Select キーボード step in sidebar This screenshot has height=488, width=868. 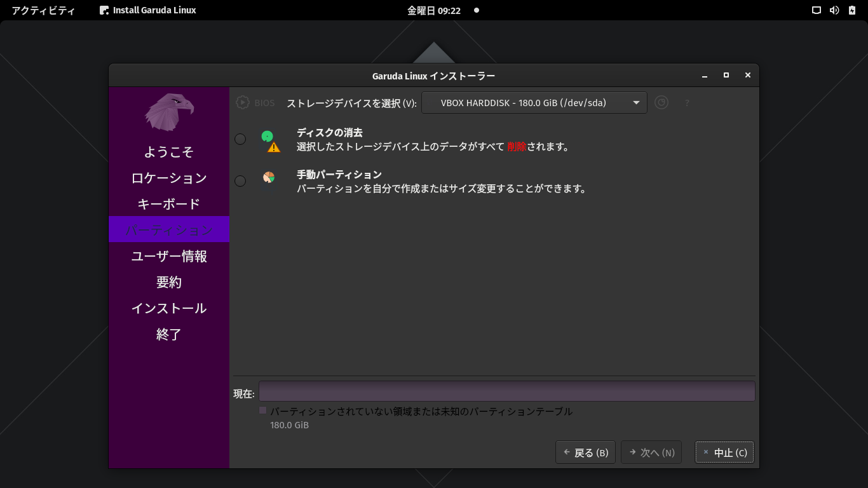click(169, 204)
